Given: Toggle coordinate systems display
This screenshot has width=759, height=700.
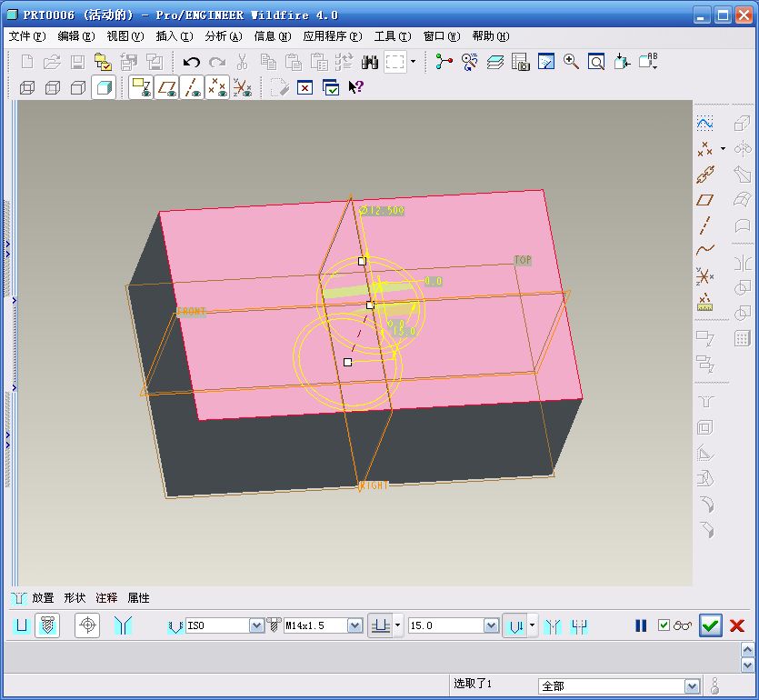Looking at the screenshot, I should click(x=243, y=87).
